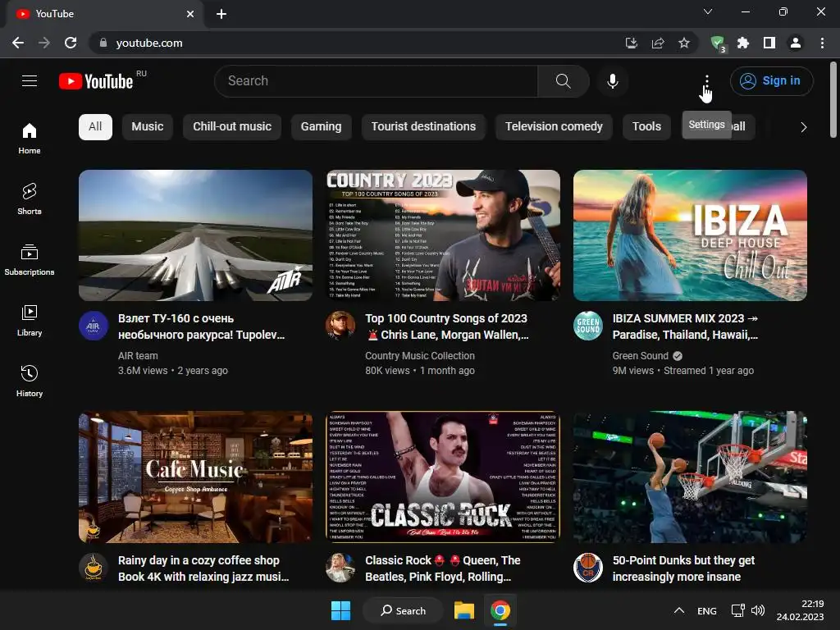Open the Windows Start menu

340,610
